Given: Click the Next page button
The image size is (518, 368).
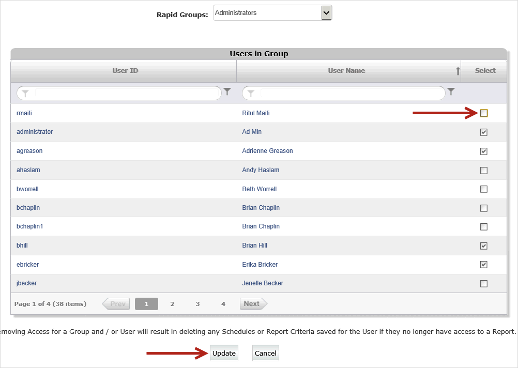Looking at the screenshot, I should click(x=253, y=304).
